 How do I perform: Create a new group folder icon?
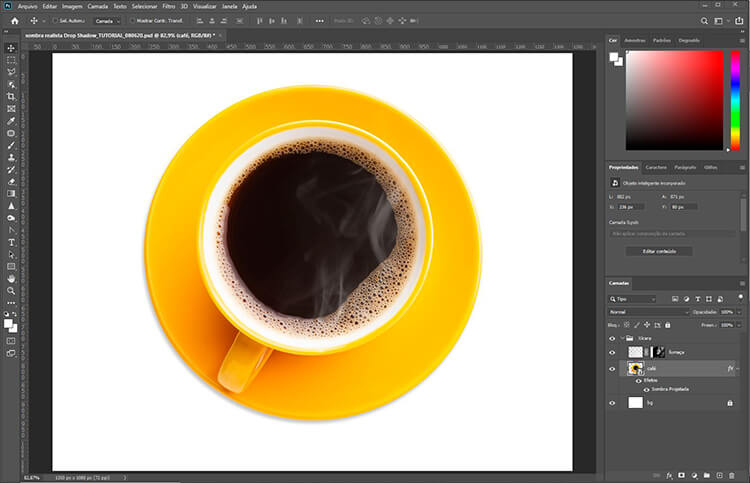tap(706, 476)
